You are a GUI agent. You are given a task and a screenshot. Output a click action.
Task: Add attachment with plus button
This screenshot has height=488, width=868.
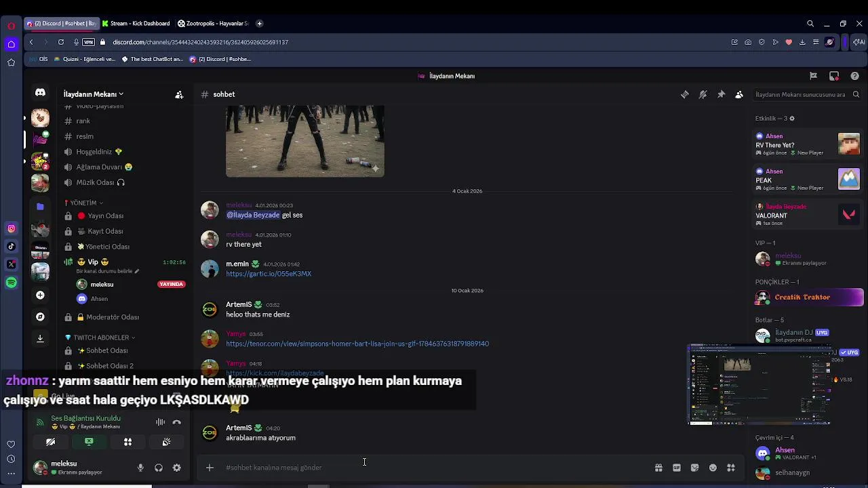pos(210,468)
